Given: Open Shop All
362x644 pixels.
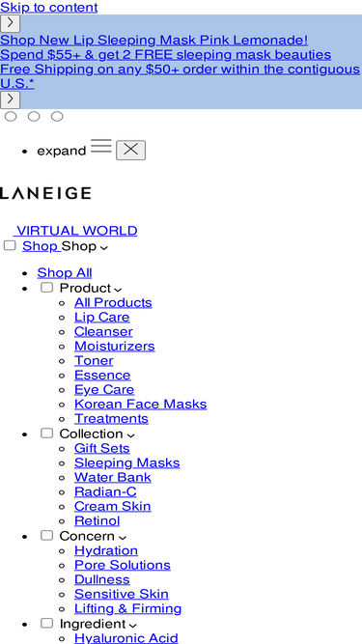Looking at the screenshot, I should tap(65, 272).
